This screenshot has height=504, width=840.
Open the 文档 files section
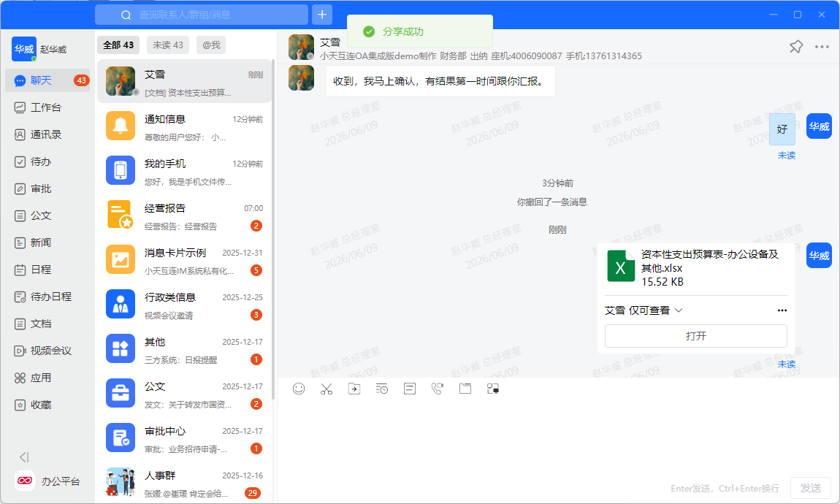[47, 324]
